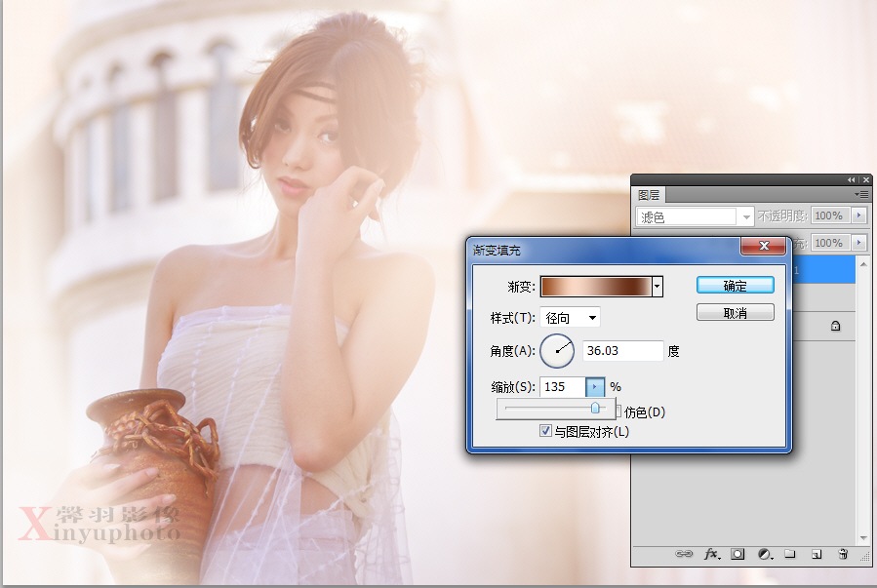Click the angle dial control
Screen dimensions: 877x588
coord(557,351)
